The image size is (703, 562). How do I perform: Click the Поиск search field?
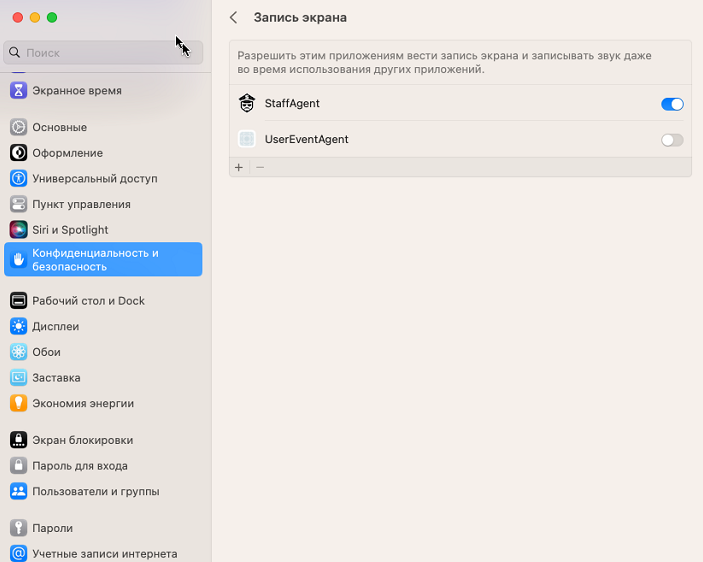pos(105,52)
